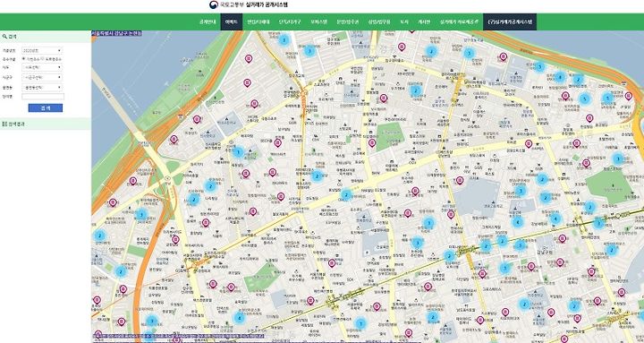Screen dimensions: 644x343
Task: Open the 기준년도 year dropdown
Action: tap(42, 50)
